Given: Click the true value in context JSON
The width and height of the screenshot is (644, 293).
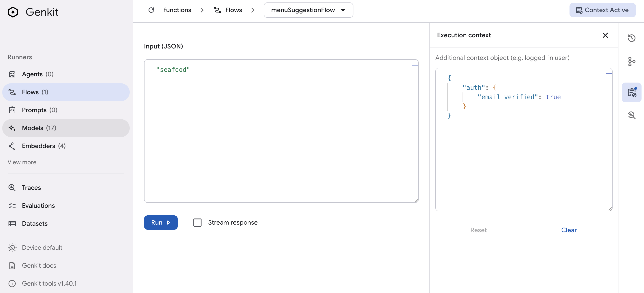Looking at the screenshot, I should [x=553, y=97].
